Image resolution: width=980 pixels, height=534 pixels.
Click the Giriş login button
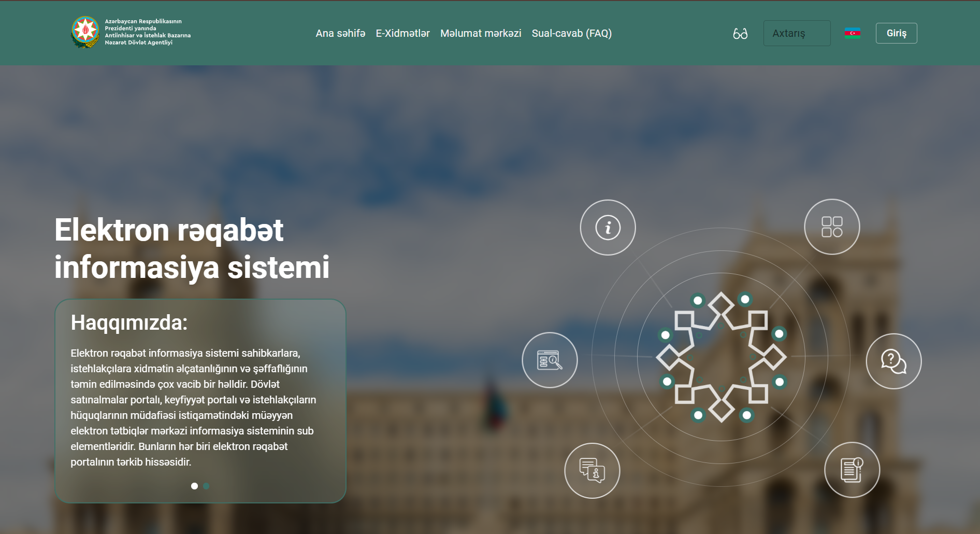pos(896,33)
